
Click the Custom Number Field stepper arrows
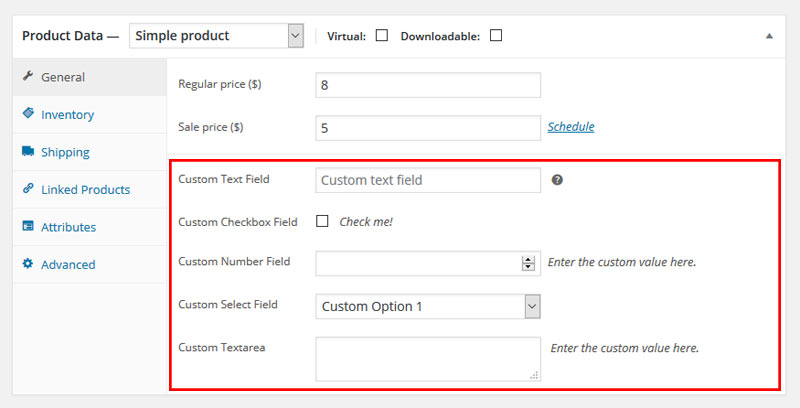(x=528, y=263)
